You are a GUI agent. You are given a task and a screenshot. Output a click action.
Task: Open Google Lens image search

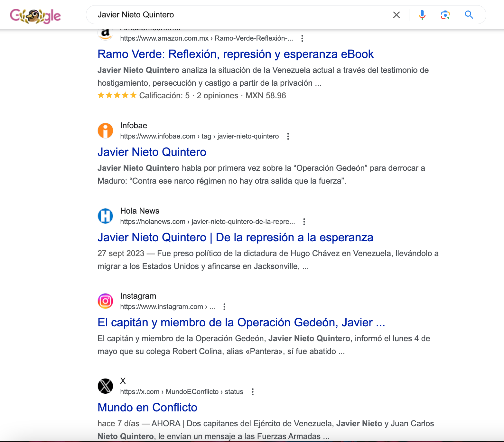tap(445, 15)
